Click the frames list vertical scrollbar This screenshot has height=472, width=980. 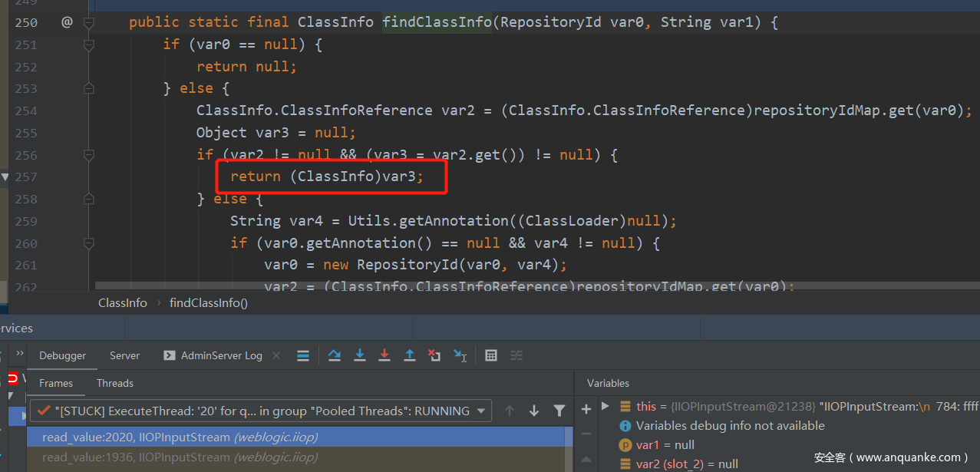click(569, 450)
